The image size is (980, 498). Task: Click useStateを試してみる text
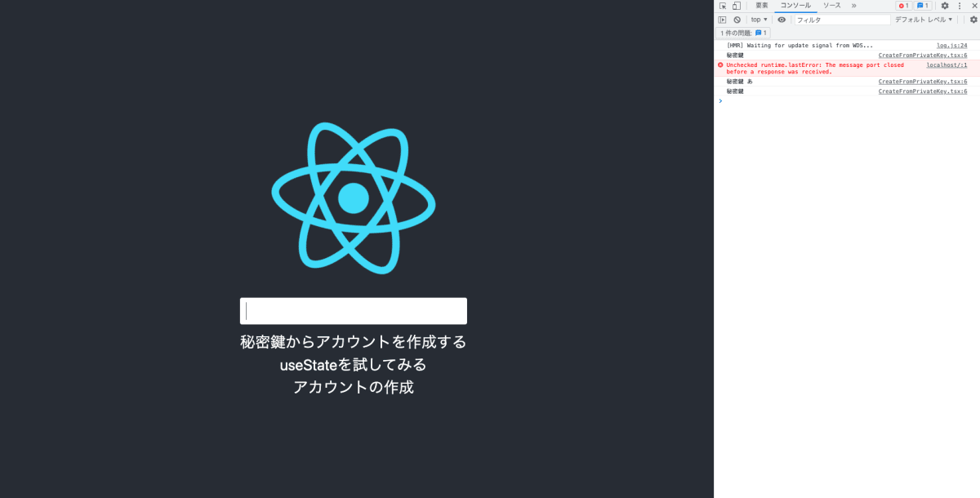[x=354, y=364]
